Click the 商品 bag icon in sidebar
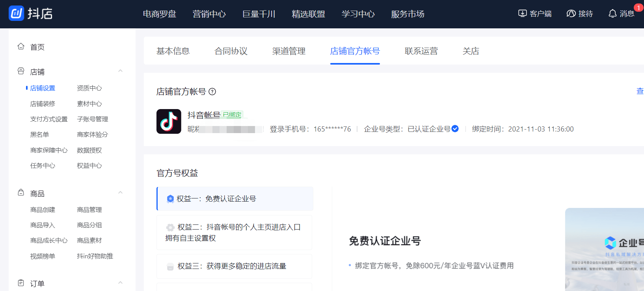Viewport: 644px width, 291px height. click(21, 193)
